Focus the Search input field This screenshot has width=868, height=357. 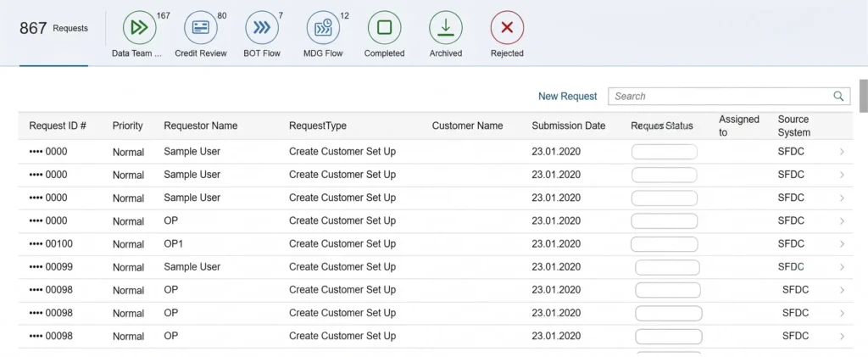729,97
